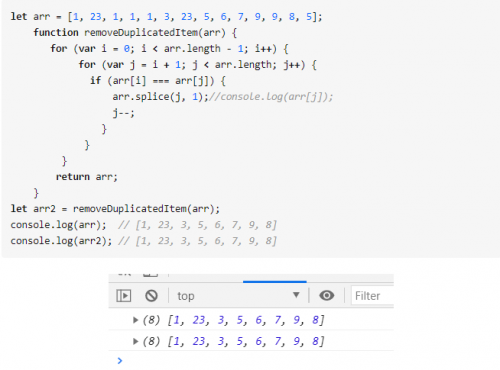Click the 'console.log(arr2);' code line
Screen dimensions: 500x370
[61, 241]
